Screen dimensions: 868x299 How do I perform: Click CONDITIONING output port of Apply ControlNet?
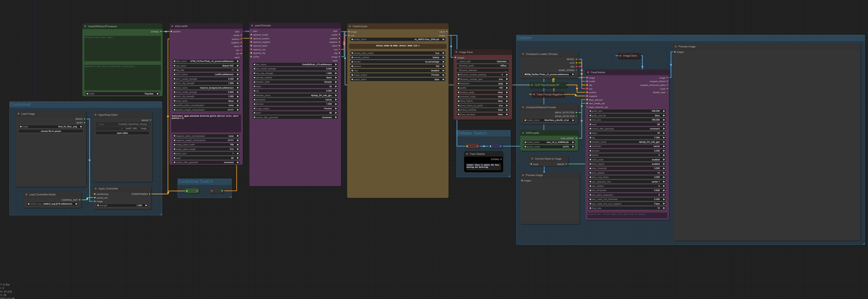pyautogui.click(x=149, y=194)
